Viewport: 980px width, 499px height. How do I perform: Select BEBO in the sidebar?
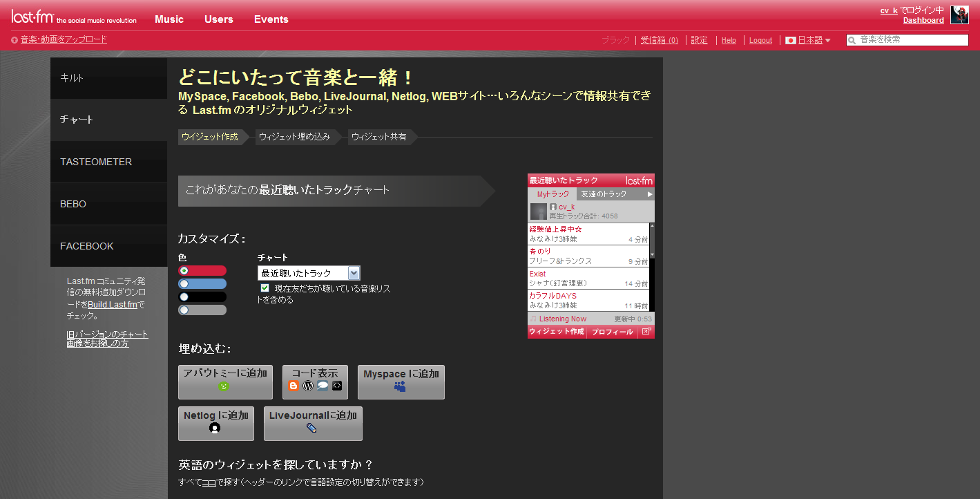[x=108, y=204]
